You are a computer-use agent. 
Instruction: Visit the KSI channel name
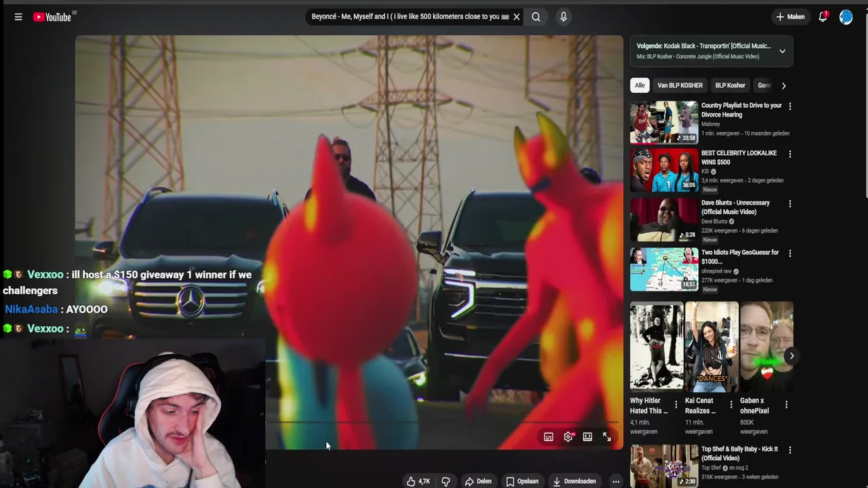coord(706,171)
